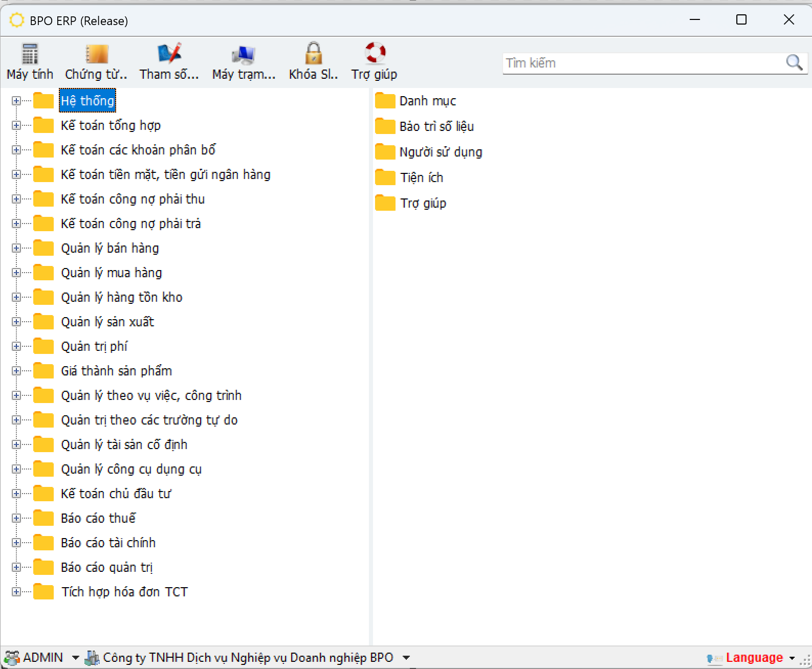Open Trợ giúp lifebuoy toolbar icon
Image resolution: width=812 pixels, height=669 pixels.
click(375, 54)
